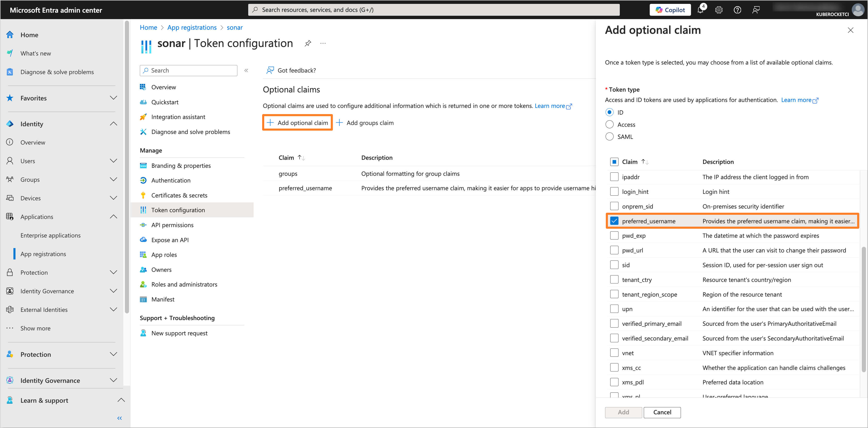Check the upn claim checkbox
Viewport: 868px width, 428px height.
pos(614,309)
